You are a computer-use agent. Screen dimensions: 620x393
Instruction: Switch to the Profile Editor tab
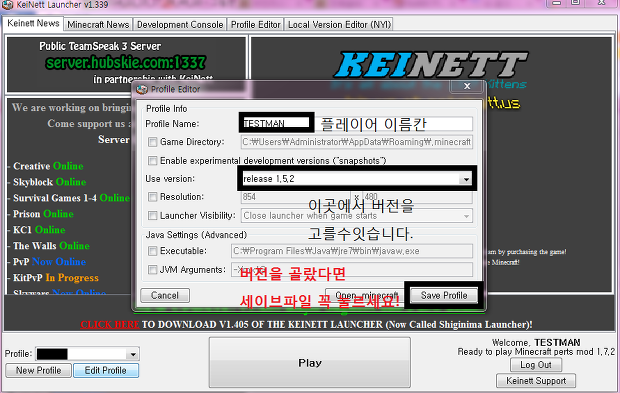pos(255,25)
